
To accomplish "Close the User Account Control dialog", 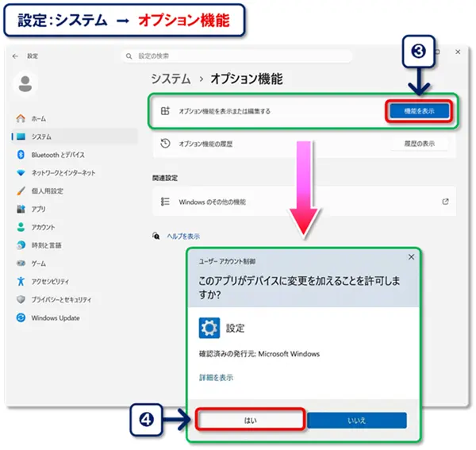I will click(x=411, y=257).
